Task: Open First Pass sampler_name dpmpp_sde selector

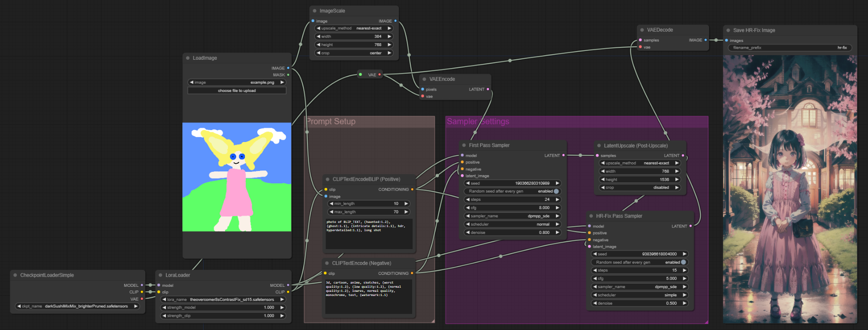Action: pos(513,216)
